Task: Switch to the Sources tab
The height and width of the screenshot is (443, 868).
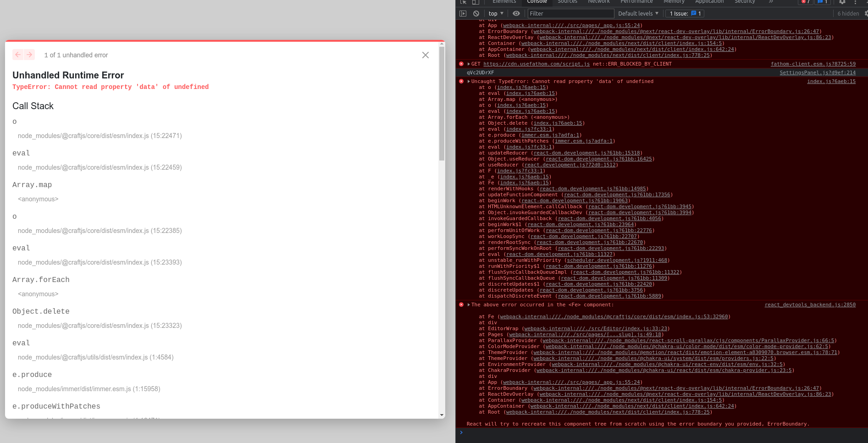Action: [x=567, y=2]
